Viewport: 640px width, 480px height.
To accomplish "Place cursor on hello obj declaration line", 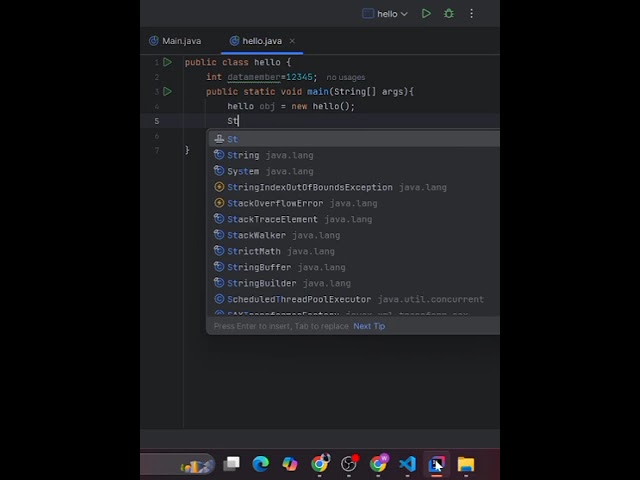I will pos(291,106).
